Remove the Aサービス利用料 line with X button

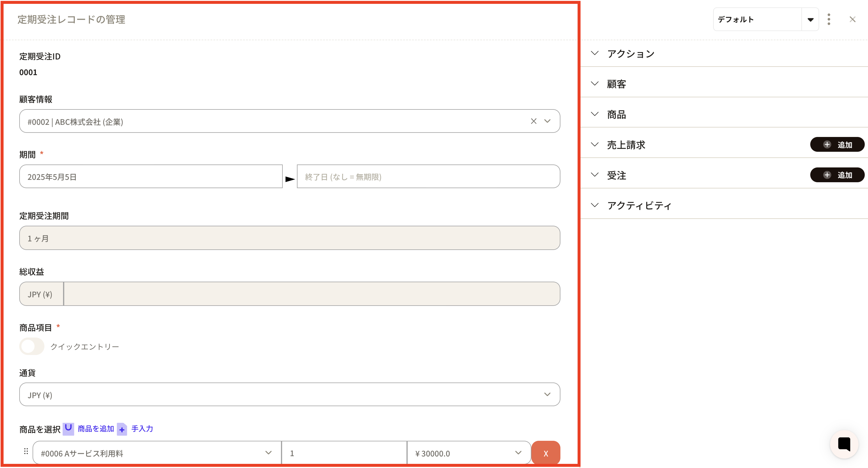(546, 453)
